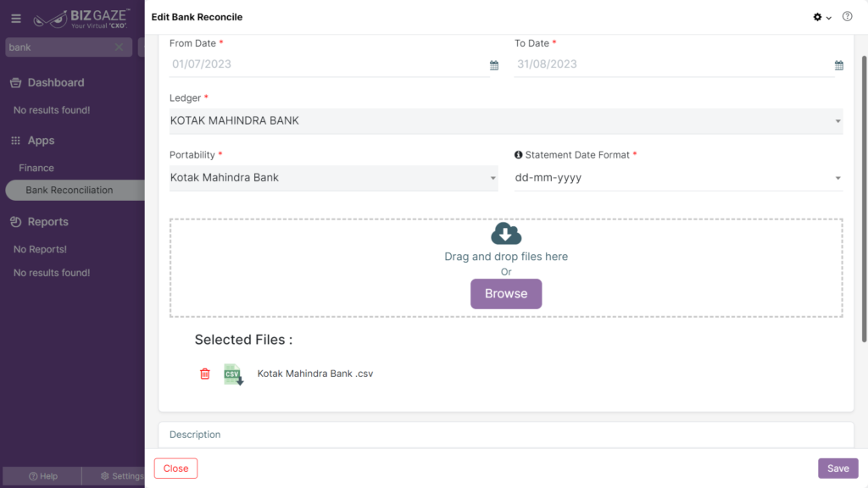The height and width of the screenshot is (488, 868).
Task: Click the help question mark icon
Action: click(847, 17)
